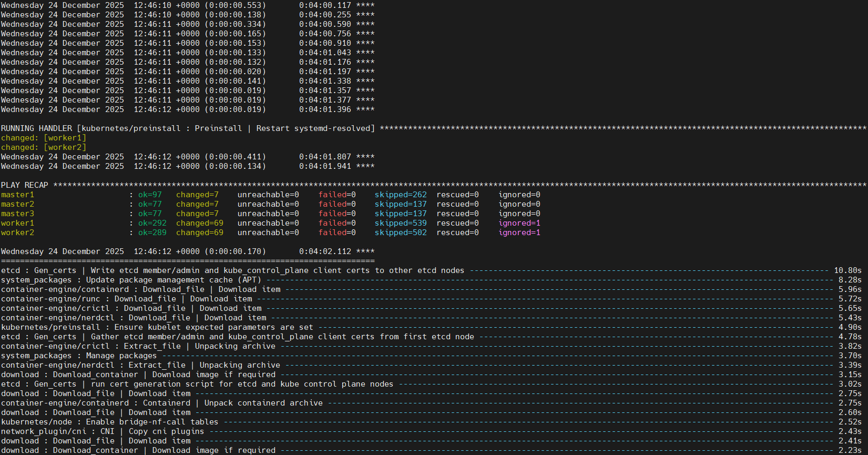Click 'container-engine/runc : Download_file' task line
868x455 pixels.
coord(431,299)
